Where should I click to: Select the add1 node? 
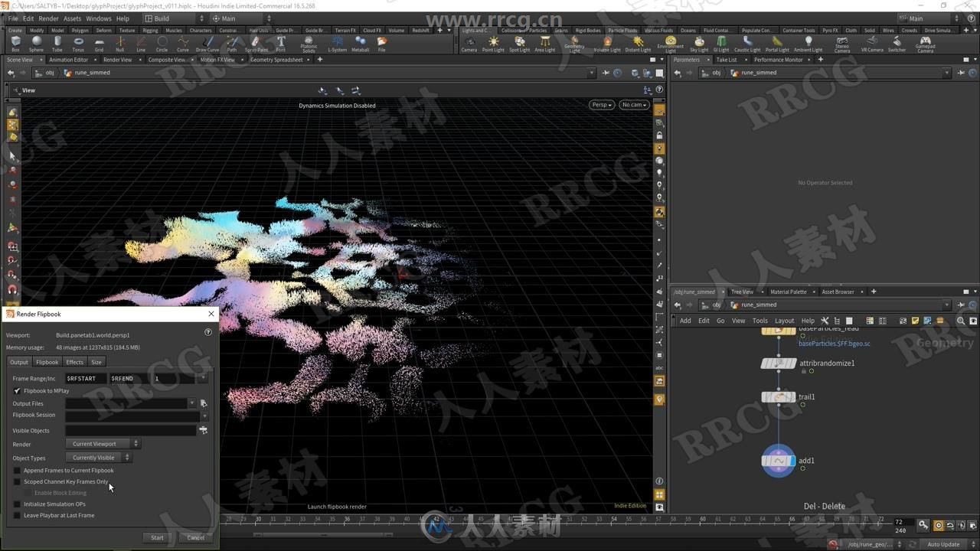(779, 461)
